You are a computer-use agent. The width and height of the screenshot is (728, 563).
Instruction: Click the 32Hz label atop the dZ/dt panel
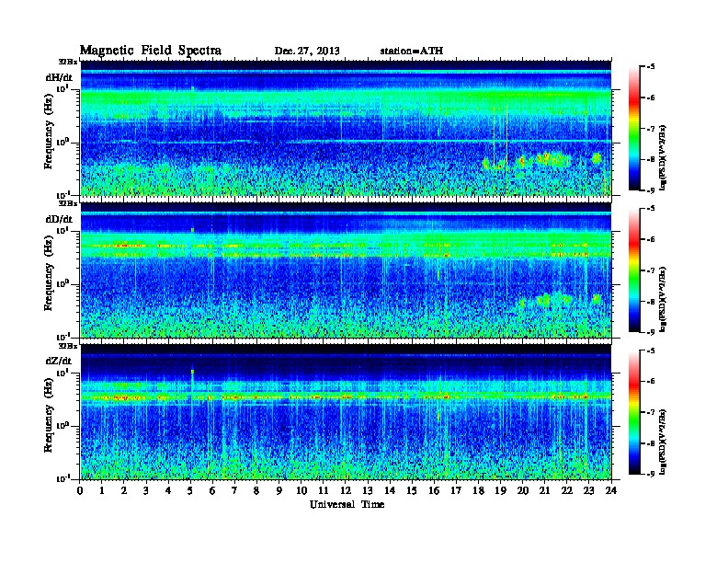point(67,346)
